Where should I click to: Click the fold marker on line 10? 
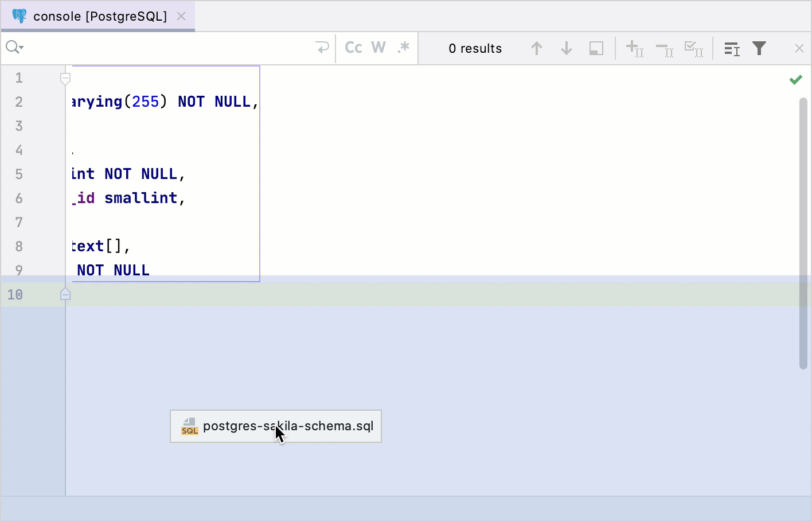pos(65,294)
